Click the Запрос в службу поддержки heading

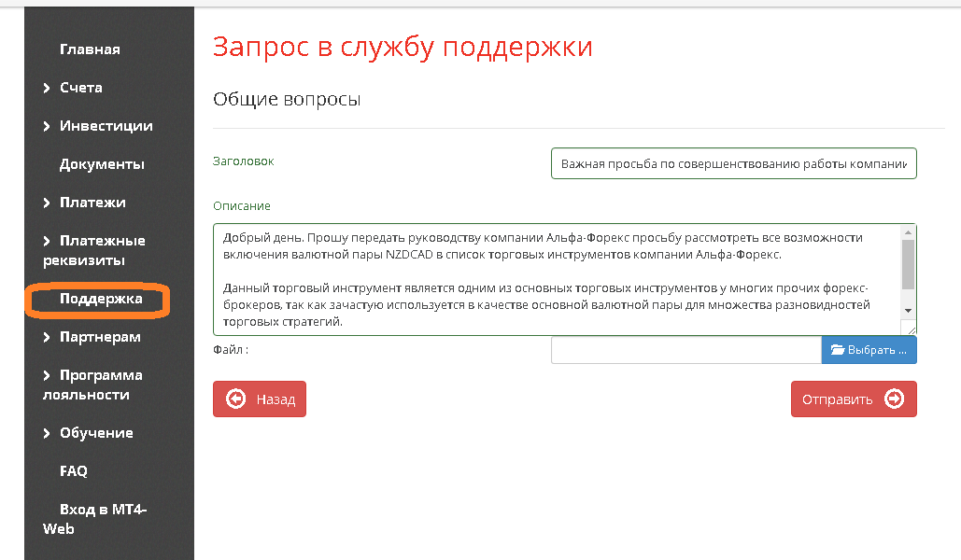pyautogui.click(x=403, y=48)
